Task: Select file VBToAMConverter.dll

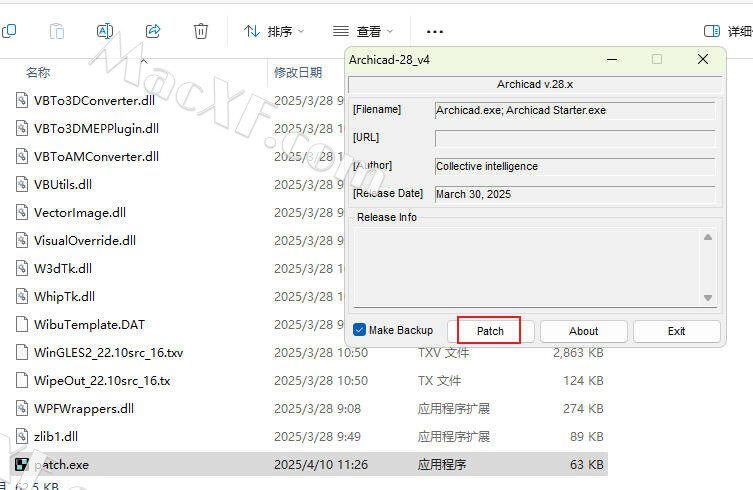Action: [x=96, y=157]
